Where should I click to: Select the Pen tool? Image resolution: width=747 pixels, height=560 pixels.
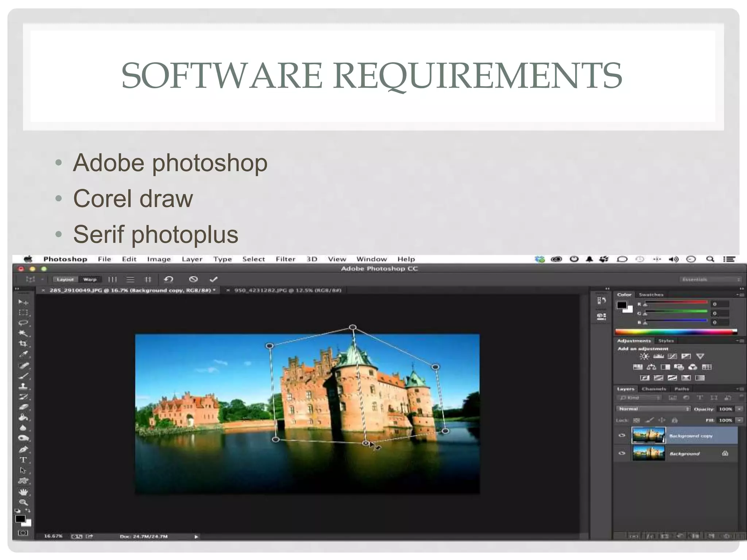pyautogui.click(x=23, y=449)
